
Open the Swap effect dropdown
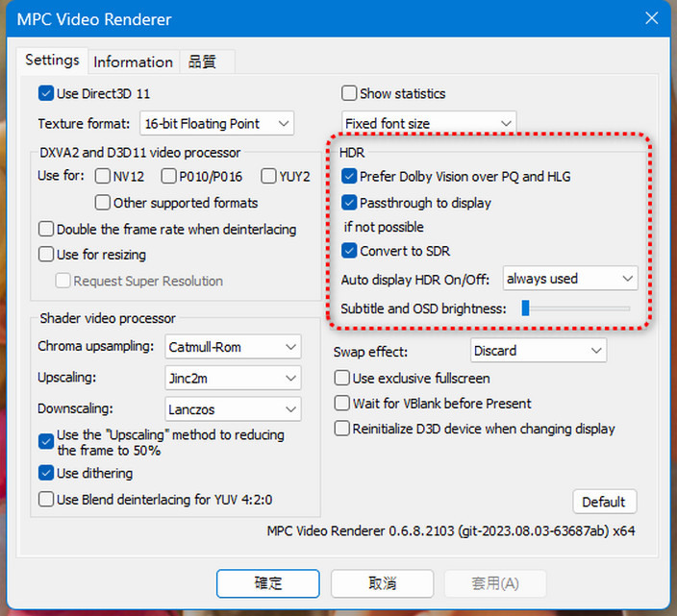[539, 350]
